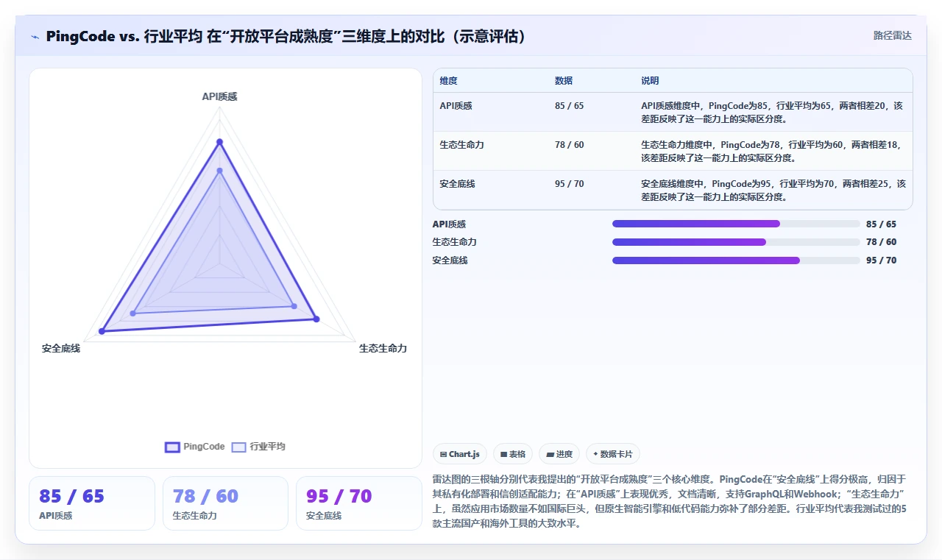Click the title icon before PingCode heading
942x560 pixels.
click(35, 37)
